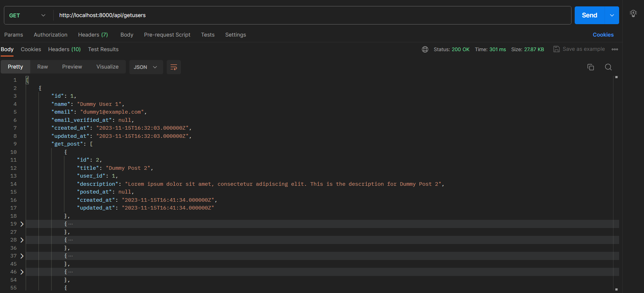Select the Visualize view
Image resolution: width=644 pixels, height=293 pixels.
point(107,67)
